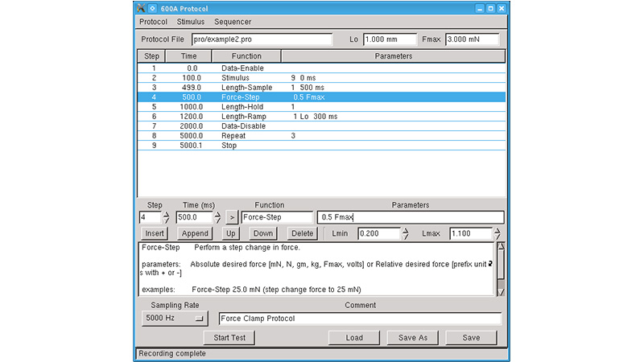
Task: Click the help text scrollbar down arrow
Action: pos(501,292)
